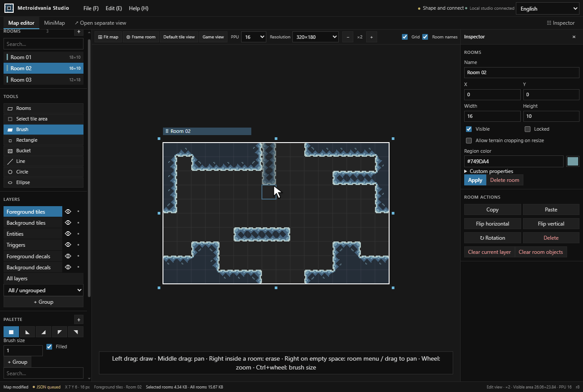Select the Ellipse tool
This screenshot has width=583, height=392.
click(43, 182)
